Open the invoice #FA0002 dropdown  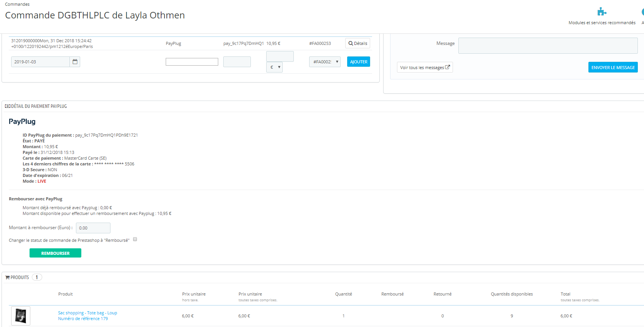325,62
